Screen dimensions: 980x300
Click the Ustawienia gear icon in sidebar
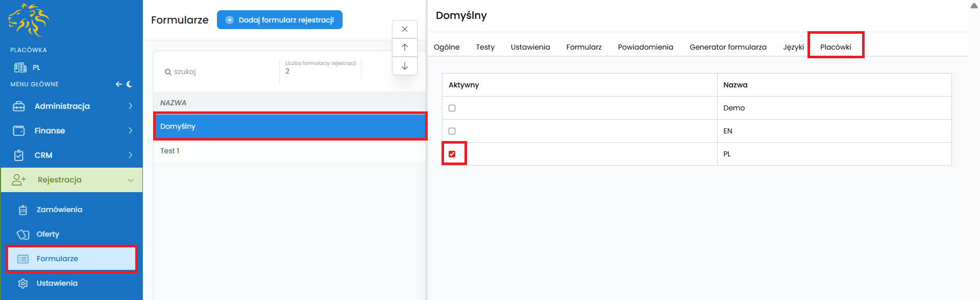point(23,283)
